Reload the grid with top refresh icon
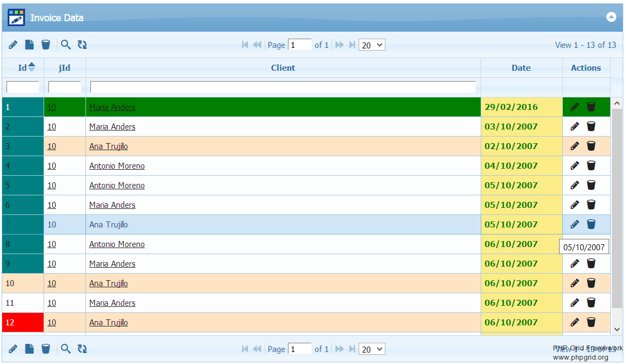626x364 pixels. click(82, 45)
